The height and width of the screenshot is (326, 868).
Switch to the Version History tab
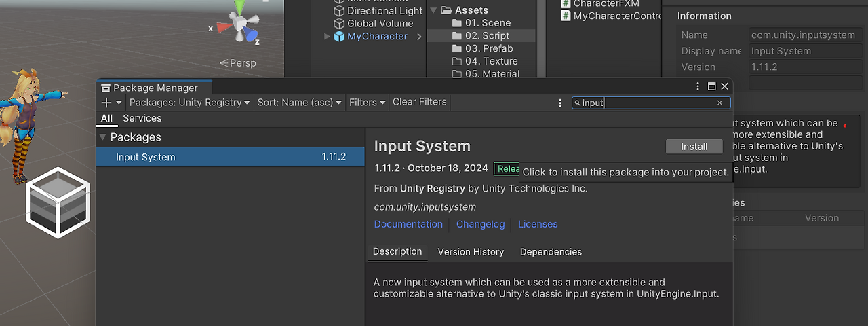click(x=471, y=252)
